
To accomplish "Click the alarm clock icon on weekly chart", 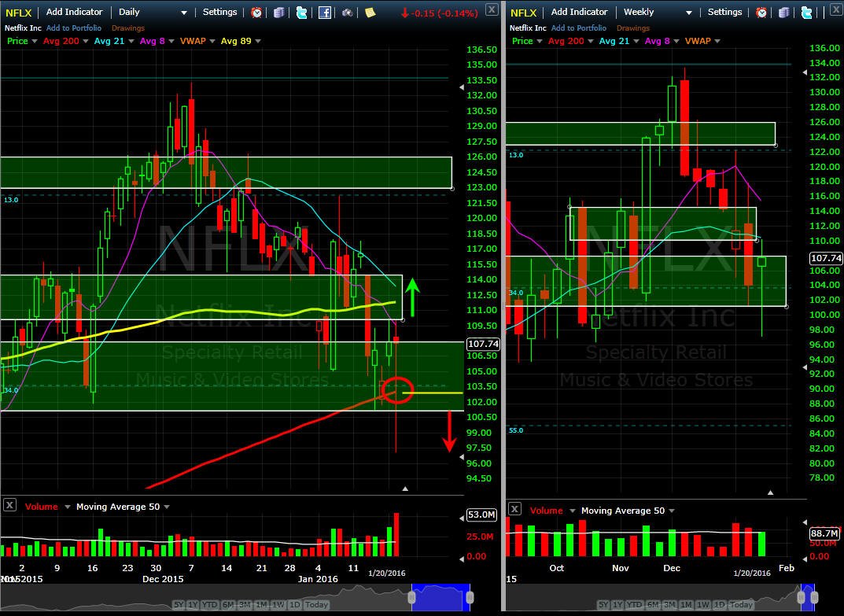I will (761, 13).
